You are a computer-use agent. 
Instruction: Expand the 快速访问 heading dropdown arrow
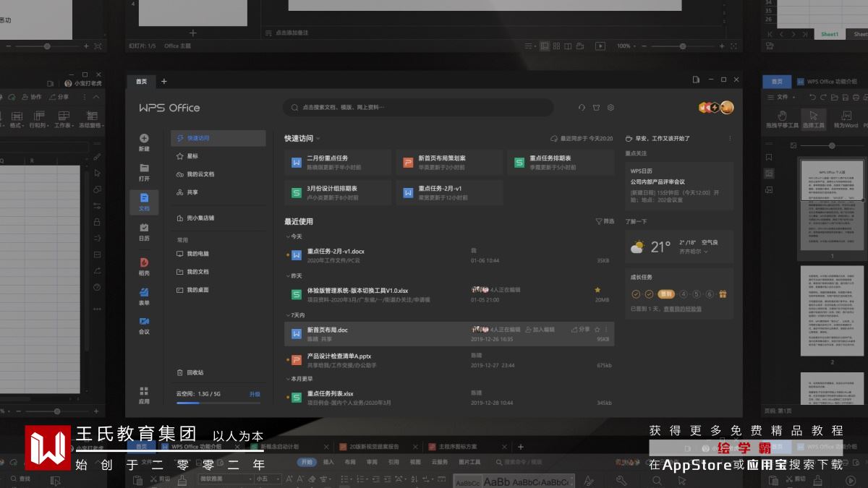(318, 138)
